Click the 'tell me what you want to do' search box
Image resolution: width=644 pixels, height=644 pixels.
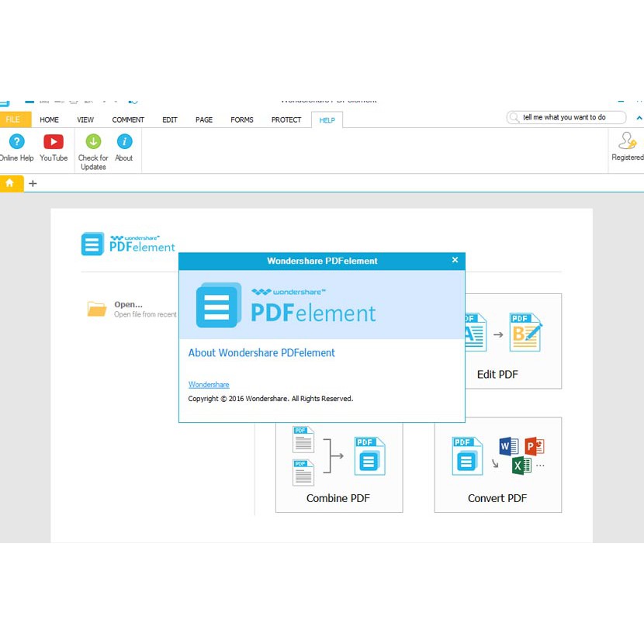(x=570, y=117)
